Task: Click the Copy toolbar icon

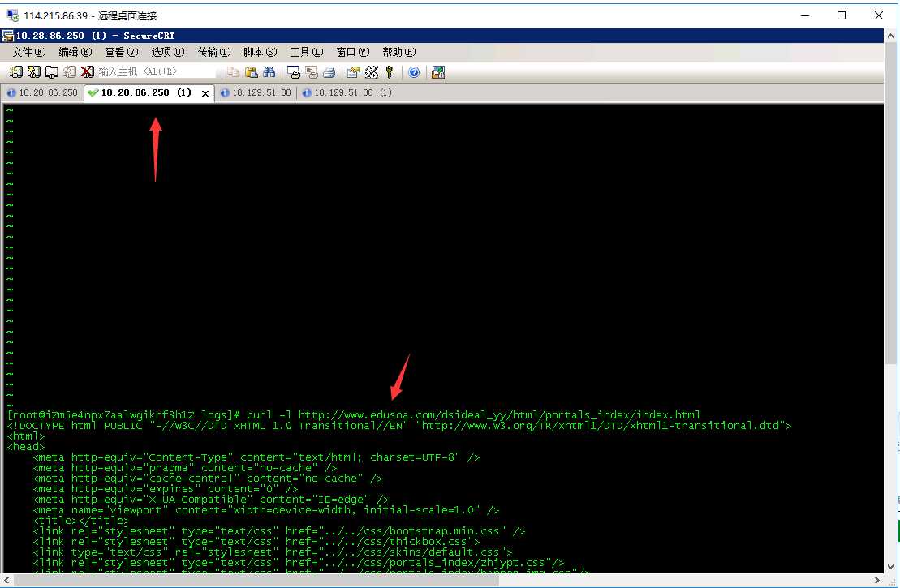Action: [233, 71]
